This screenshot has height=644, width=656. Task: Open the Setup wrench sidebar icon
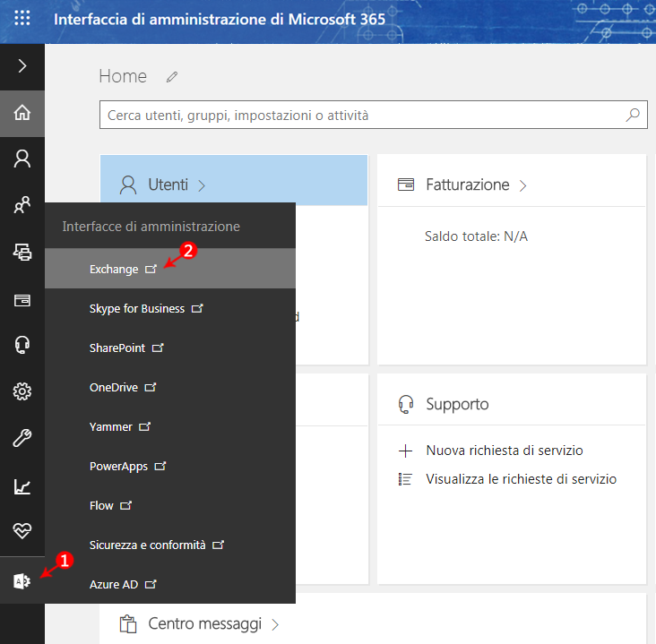[x=22, y=438]
